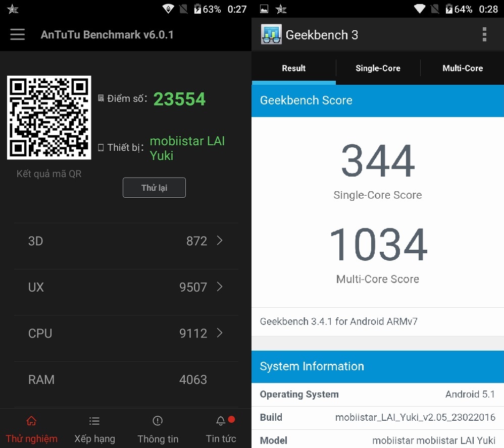This screenshot has height=448, width=504.
Task: Tap the device icon beside 'Thiết bị'
Action: point(101,147)
